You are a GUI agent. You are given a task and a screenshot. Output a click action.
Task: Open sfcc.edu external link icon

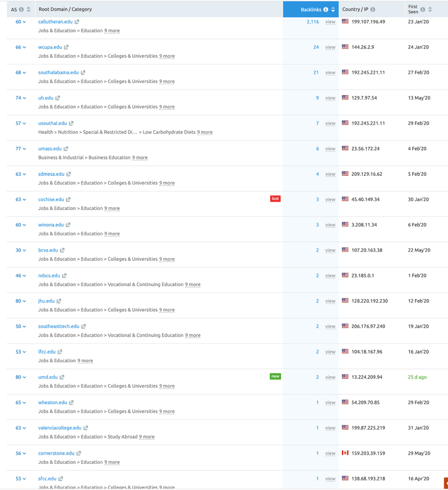click(x=61, y=479)
